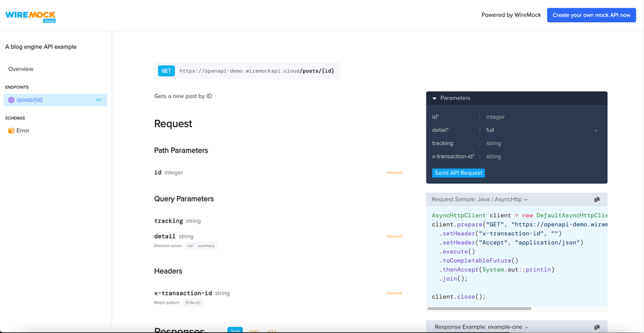Viewport: 644px width, 333px height.
Task: Click Create your own mock API now
Action: (592, 15)
